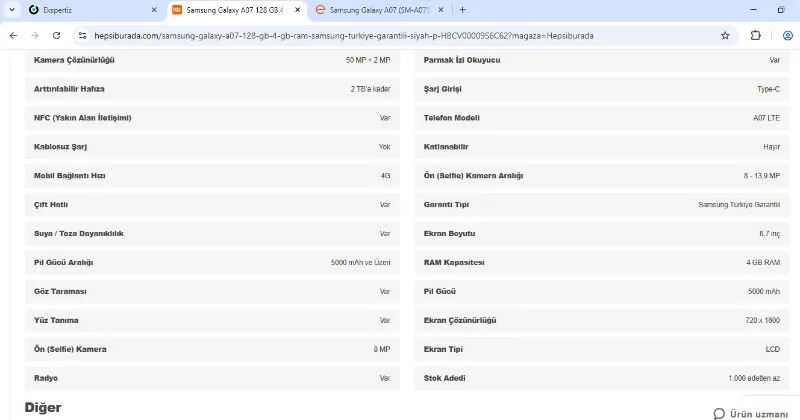Bookmark this page with star icon
Image resolution: width=800 pixels, height=420 pixels.
725,36
